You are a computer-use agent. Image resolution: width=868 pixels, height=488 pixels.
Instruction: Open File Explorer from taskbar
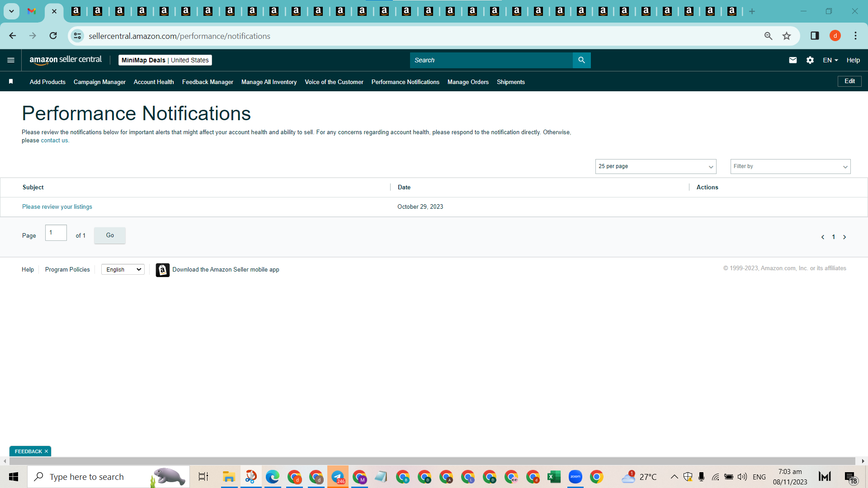coord(229,477)
